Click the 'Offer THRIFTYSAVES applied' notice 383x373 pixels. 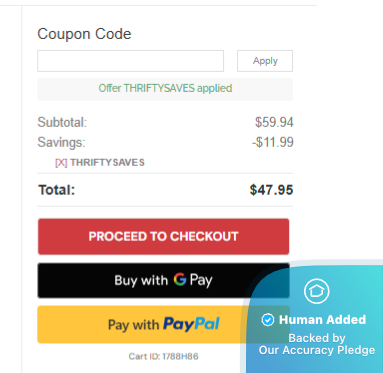pyautogui.click(x=165, y=89)
